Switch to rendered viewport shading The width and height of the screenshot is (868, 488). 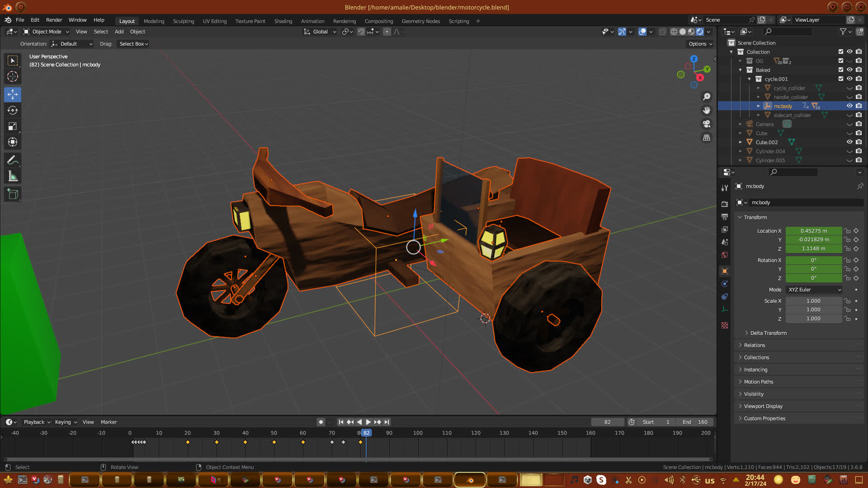pos(700,32)
